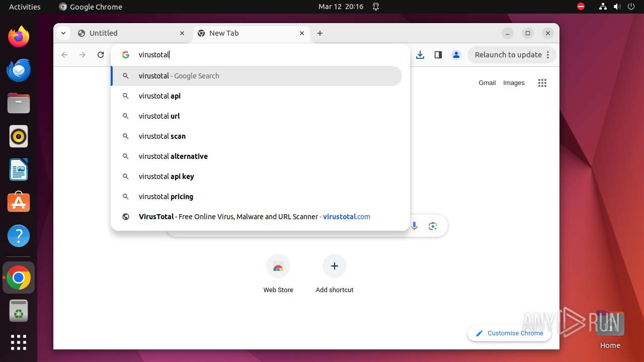644x362 pixels.
Task: Expand the tab search dropdown arrow
Action: 63,33
